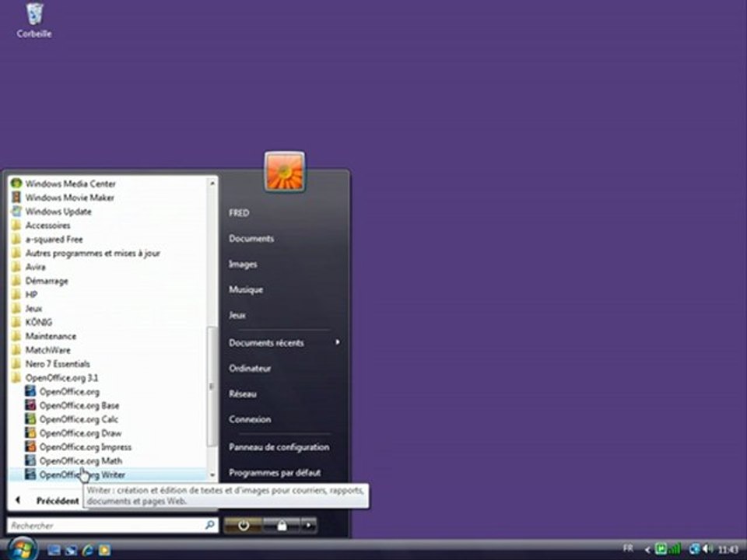Lock the computer with padlock button

[x=282, y=526]
